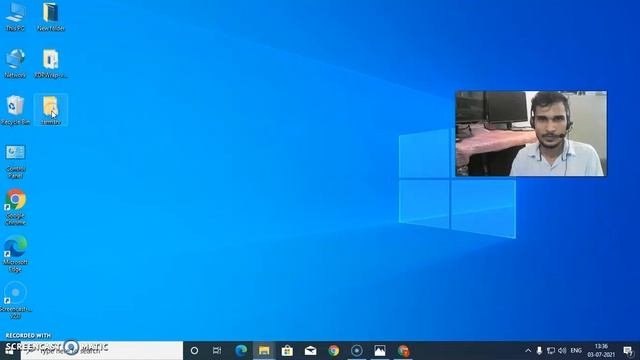
Task: Launch Google Chrome from the taskbar
Action: 333,350
